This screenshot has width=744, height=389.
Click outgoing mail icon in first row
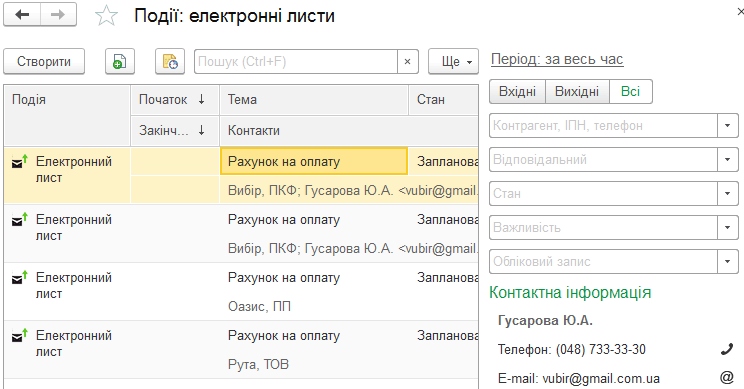click(x=19, y=162)
